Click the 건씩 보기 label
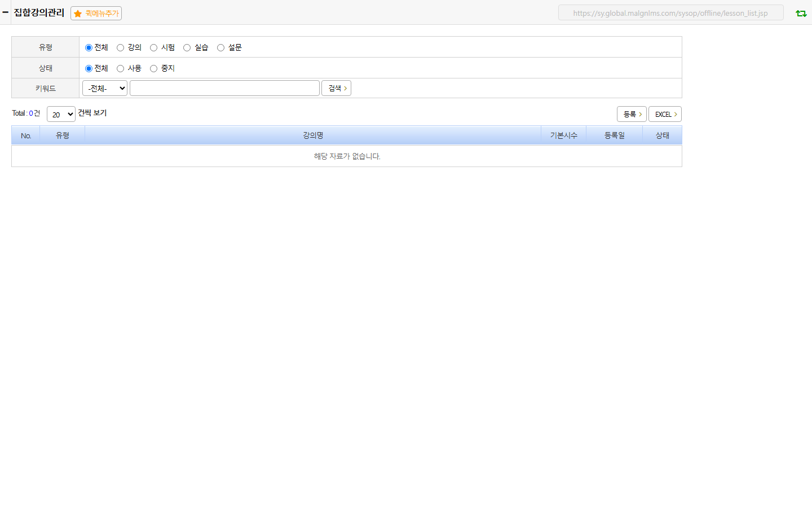Screen dimensions: 812x508 pos(92,113)
